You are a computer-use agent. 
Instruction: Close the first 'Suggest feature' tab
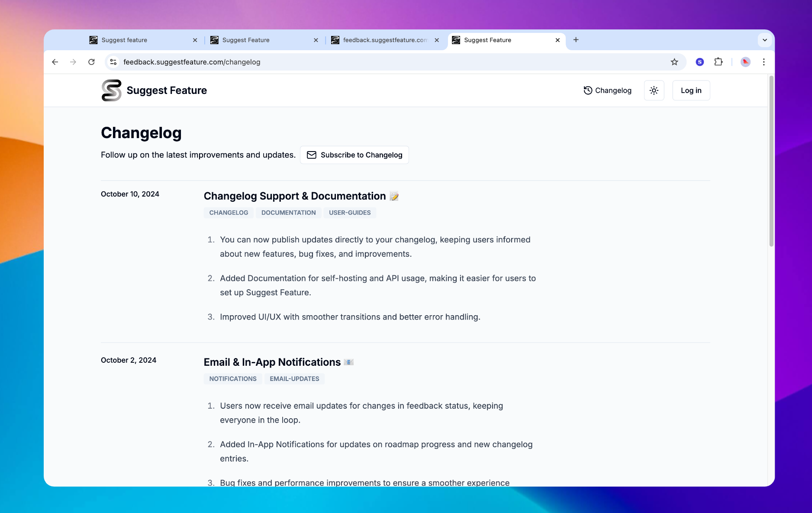195,40
